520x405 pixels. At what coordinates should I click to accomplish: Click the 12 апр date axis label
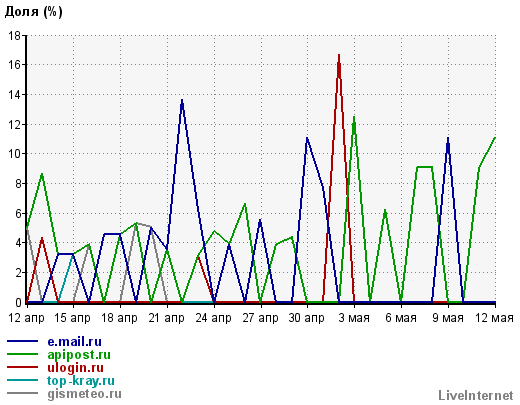tap(26, 318)
